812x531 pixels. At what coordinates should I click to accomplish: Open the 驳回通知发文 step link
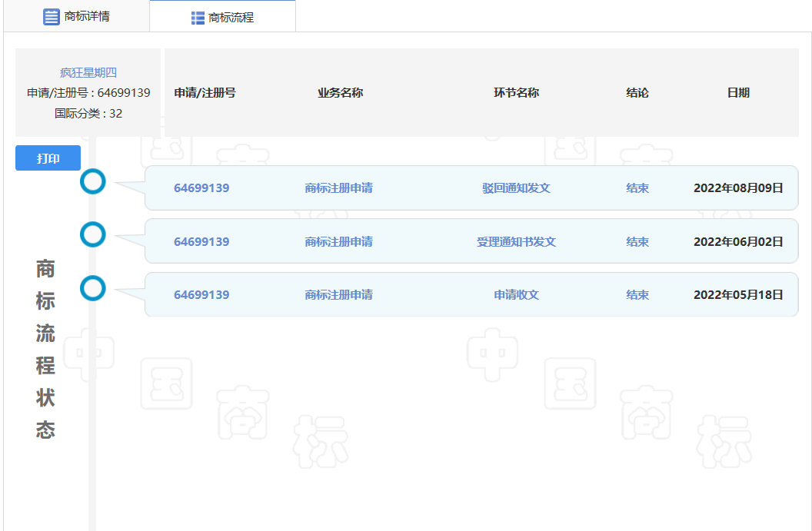(x=516, y=188)
